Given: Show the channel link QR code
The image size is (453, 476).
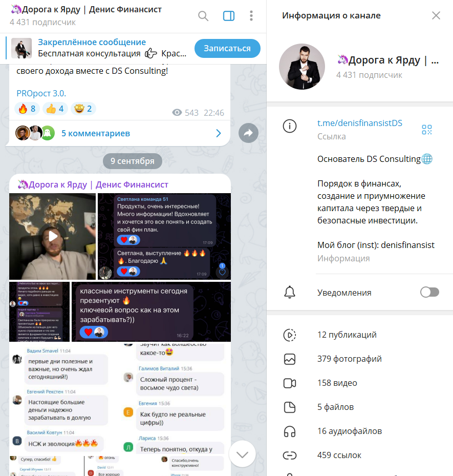Looking at the screenshot, I should coord(426,130).
